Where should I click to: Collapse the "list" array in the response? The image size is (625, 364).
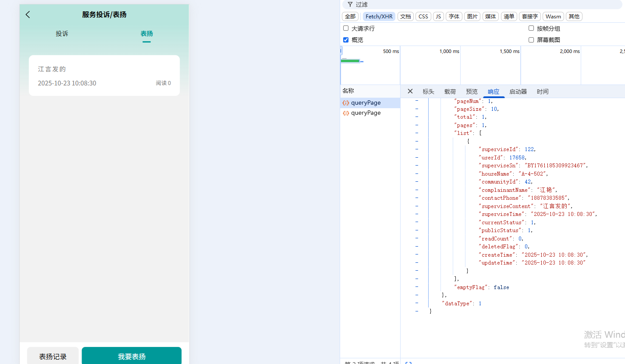(x=416, y=133)
